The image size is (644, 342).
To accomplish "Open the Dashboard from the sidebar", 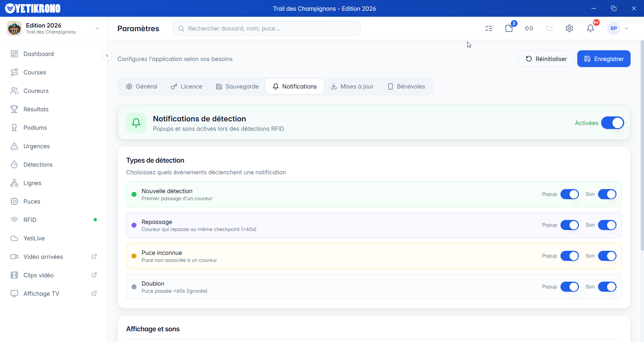I will coord(38,54).
